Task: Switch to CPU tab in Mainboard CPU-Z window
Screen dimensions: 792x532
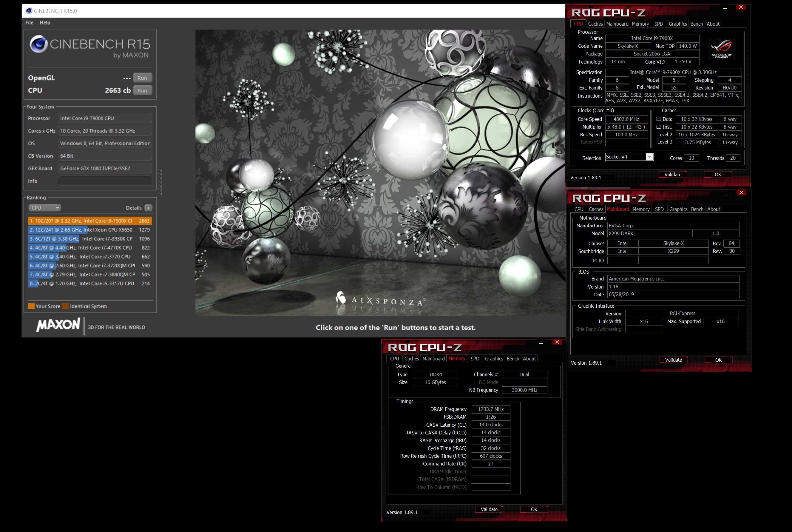Action: (579, 209)
